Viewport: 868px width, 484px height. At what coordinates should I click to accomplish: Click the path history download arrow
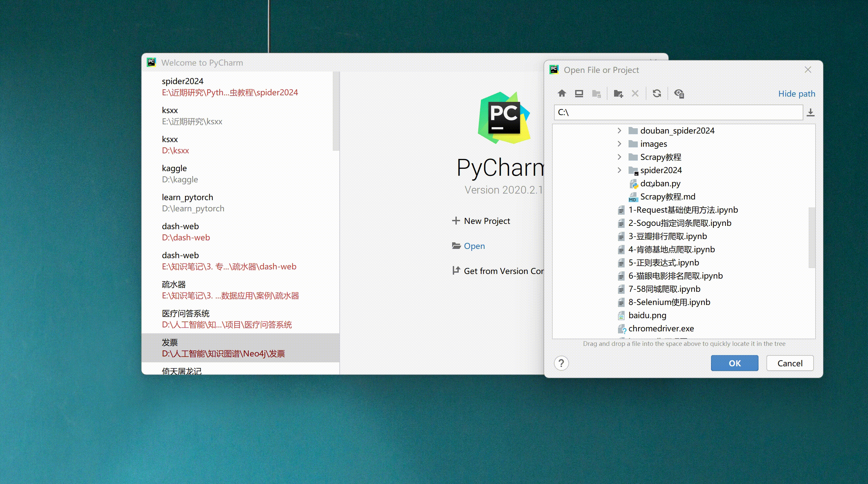pyautogui.click(x=810, y=112)
